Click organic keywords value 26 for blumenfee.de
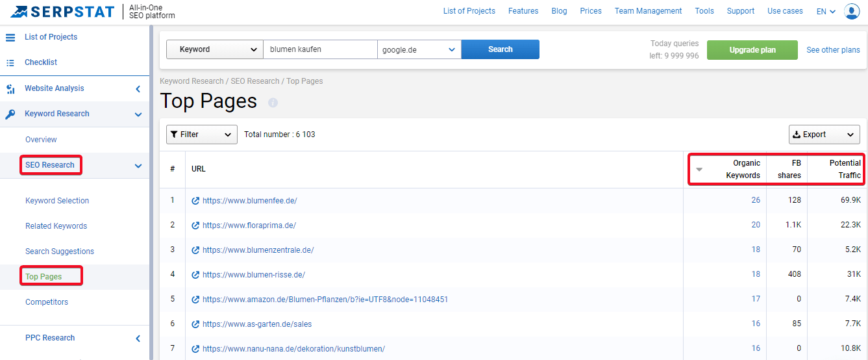The width and height of the screenshot is (868, 360). [756, 200]
